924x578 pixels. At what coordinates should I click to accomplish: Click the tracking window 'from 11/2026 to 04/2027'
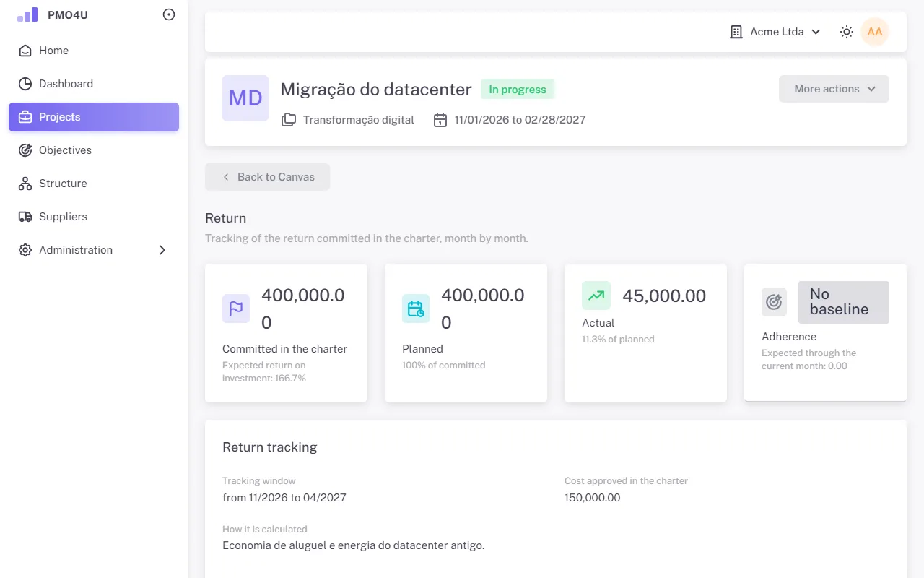point(284,498)
